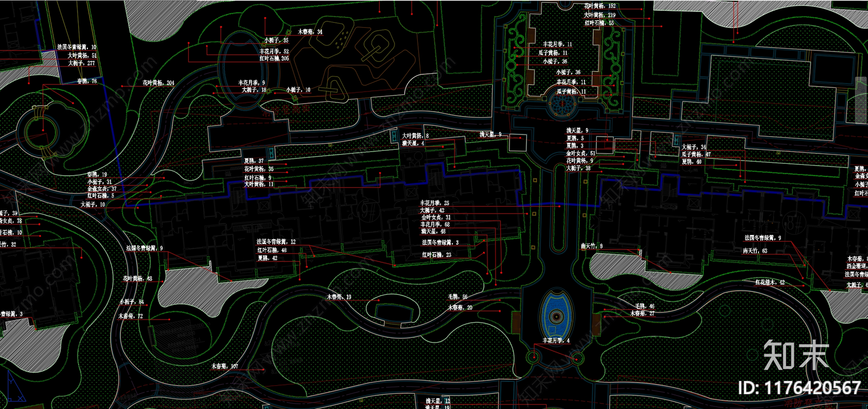Click the '金叶女贞, 31' annotation
Viewport: 868px width, 409px height.
click(437, 217)
